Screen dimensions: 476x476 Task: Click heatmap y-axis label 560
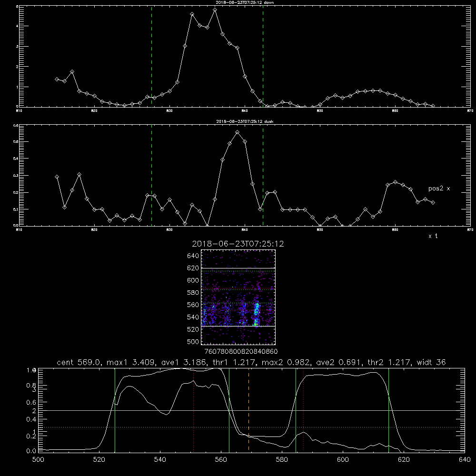193,305
